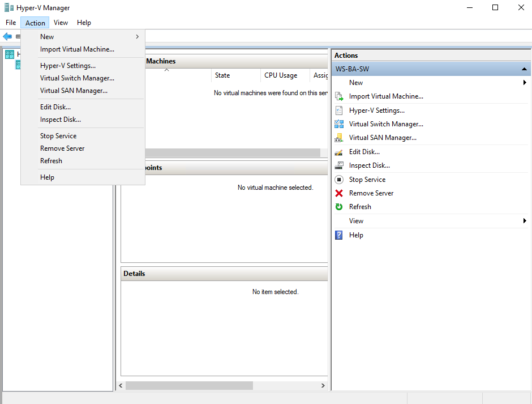Expand the New submenu arrow in Action menu

(138, 37)
